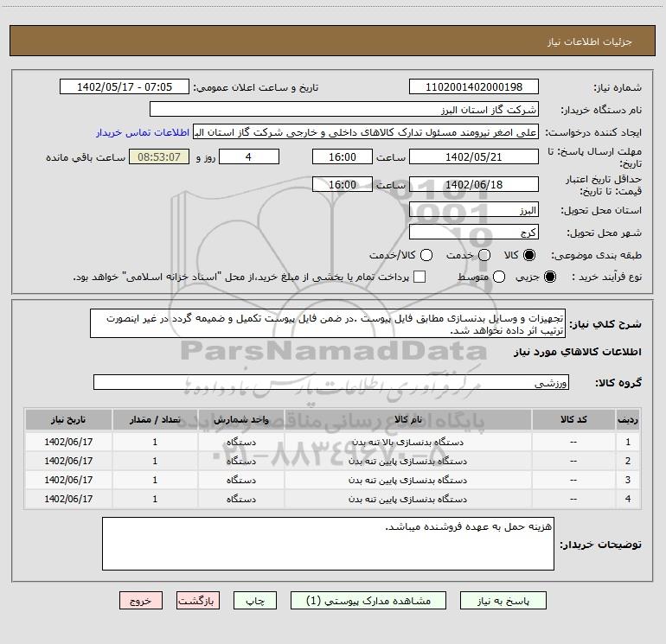Viewport: 666px width, 644px height.
Task: Click the delivery province field البرز
Action: pyautogui.click(x=474, y=210)
